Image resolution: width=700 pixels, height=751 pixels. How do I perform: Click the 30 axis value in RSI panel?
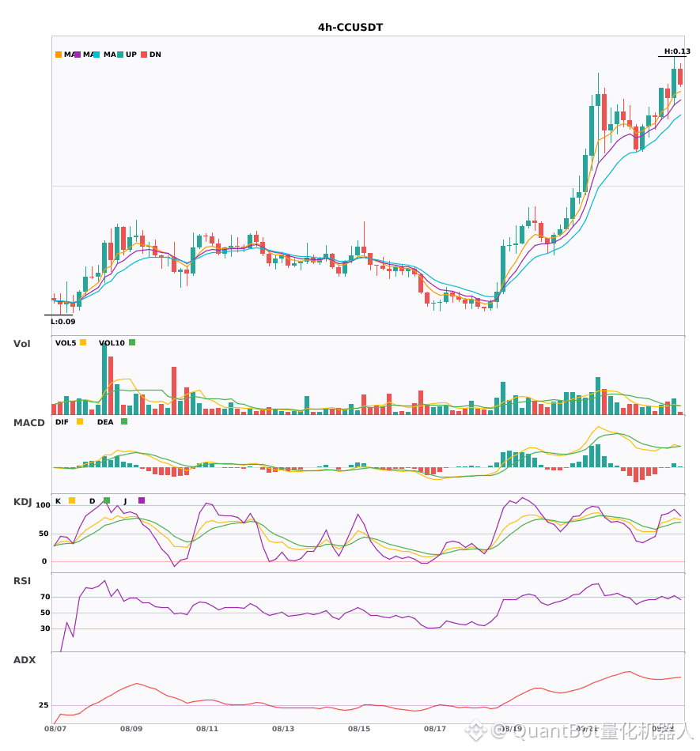click(x=45, y=628)
